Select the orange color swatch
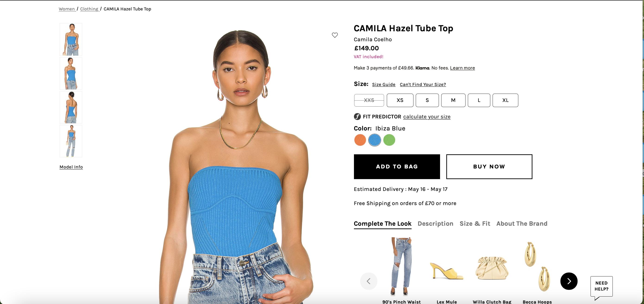The image size is (644, 304). pyautogui.click(x=360, y=140)
